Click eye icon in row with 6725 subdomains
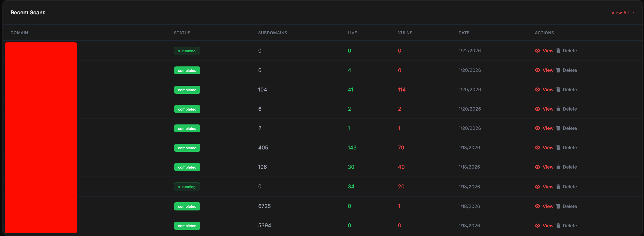 (537, 206)
